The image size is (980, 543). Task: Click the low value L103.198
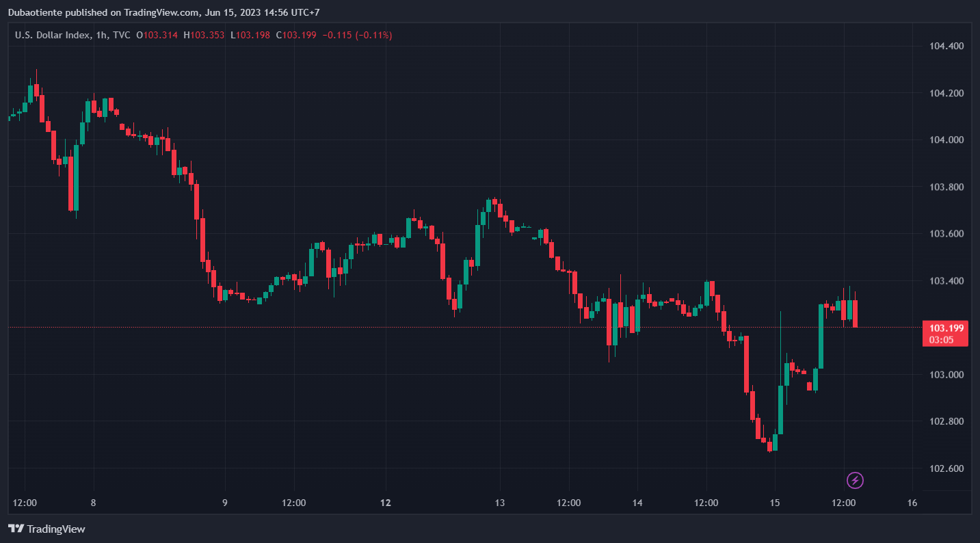point(250,35)
